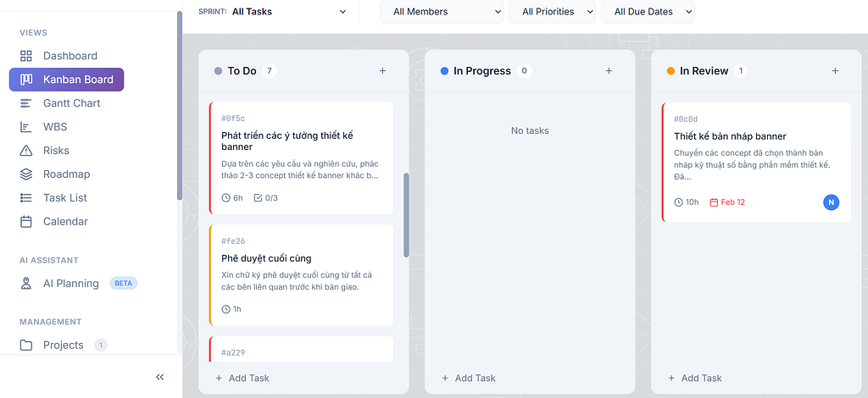Click the To Do count badge 7
Viewport: 868px width, 398px height.
(x=269, y=71)
